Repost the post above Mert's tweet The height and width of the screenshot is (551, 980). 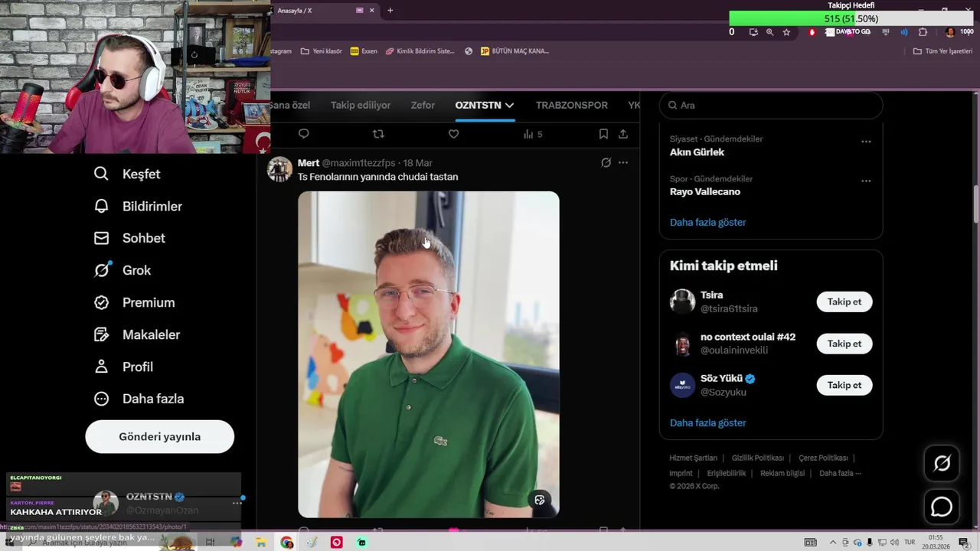378,134
